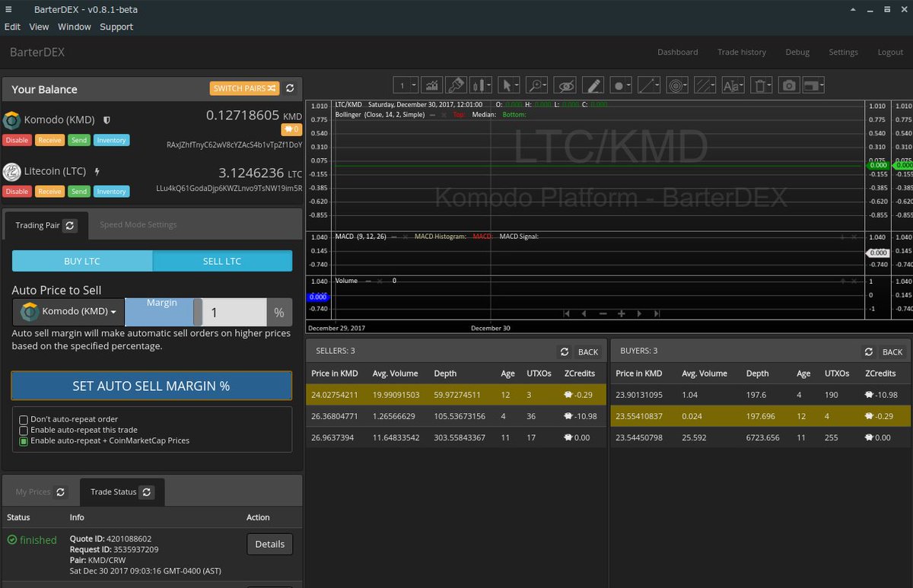Refresh the Trade Status list

(x=148, y=492)
